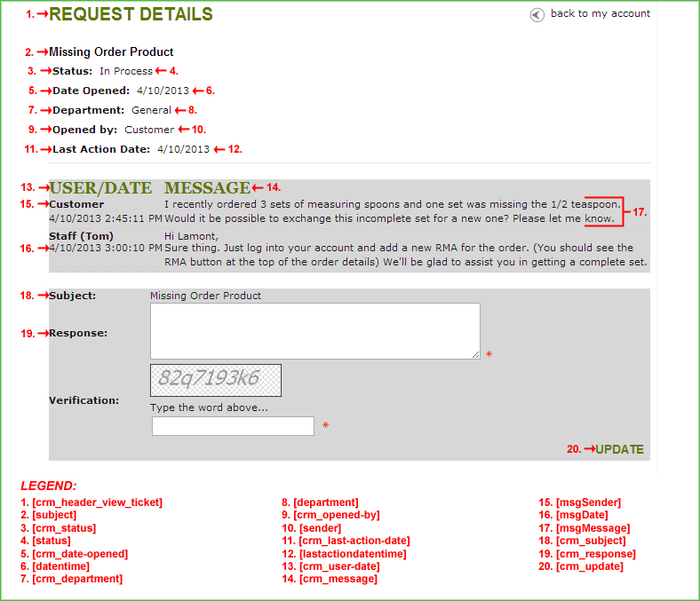Select the REQUEST DETAILS heading
Viewport: 700px width, 601px height.
131,14
